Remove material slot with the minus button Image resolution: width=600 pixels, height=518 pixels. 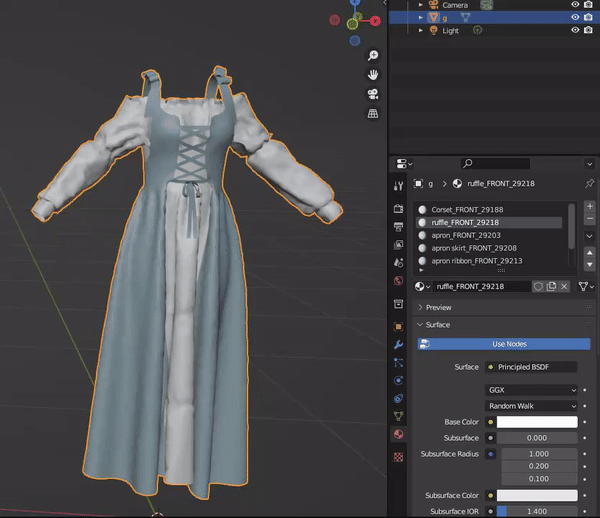point(589,219)
